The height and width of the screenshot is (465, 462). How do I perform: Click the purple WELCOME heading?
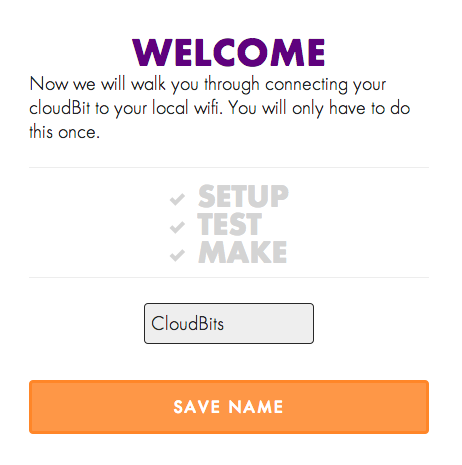(x=229, y=52)
